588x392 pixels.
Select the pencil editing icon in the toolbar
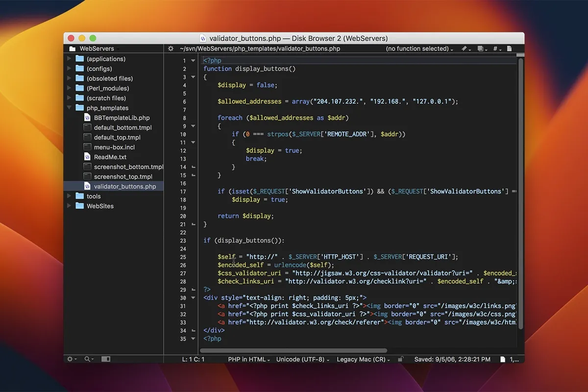[x=463, y=49]
